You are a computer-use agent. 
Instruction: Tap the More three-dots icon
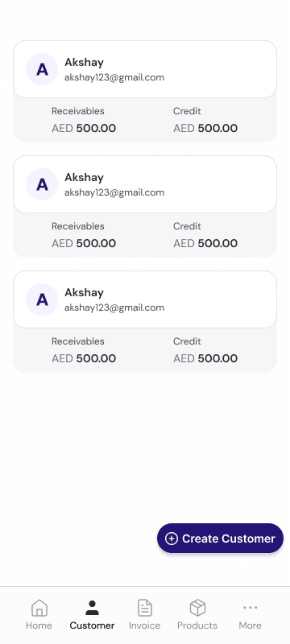[251, 607]
